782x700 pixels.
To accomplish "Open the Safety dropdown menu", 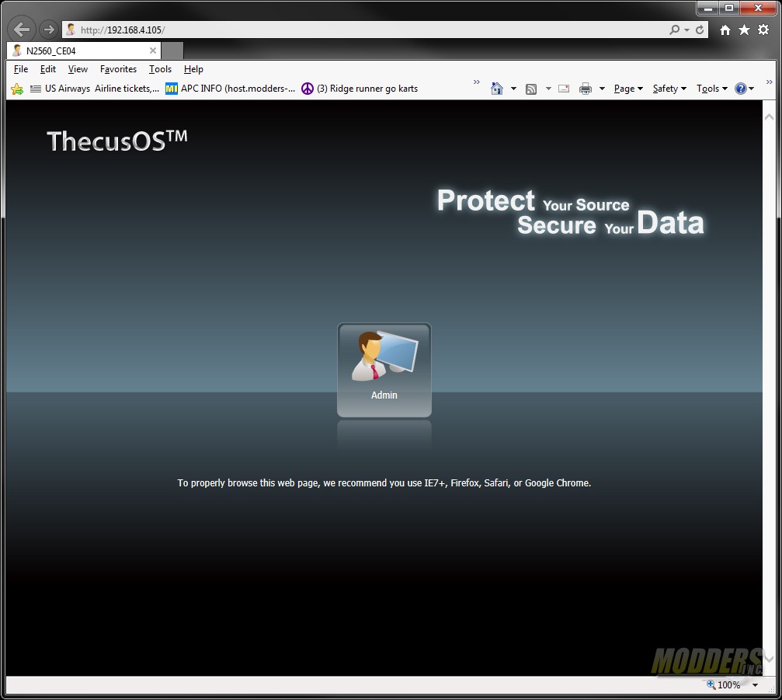I will pos(670,89).
